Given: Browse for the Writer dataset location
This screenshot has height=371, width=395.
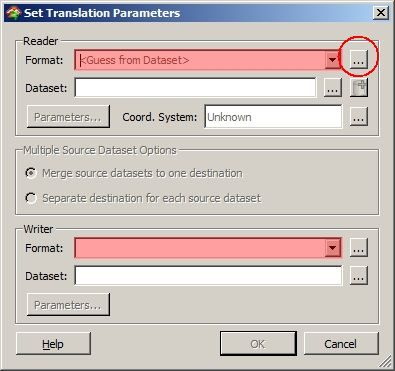Looking at the screenshot, I should click(x=359, y=275).
